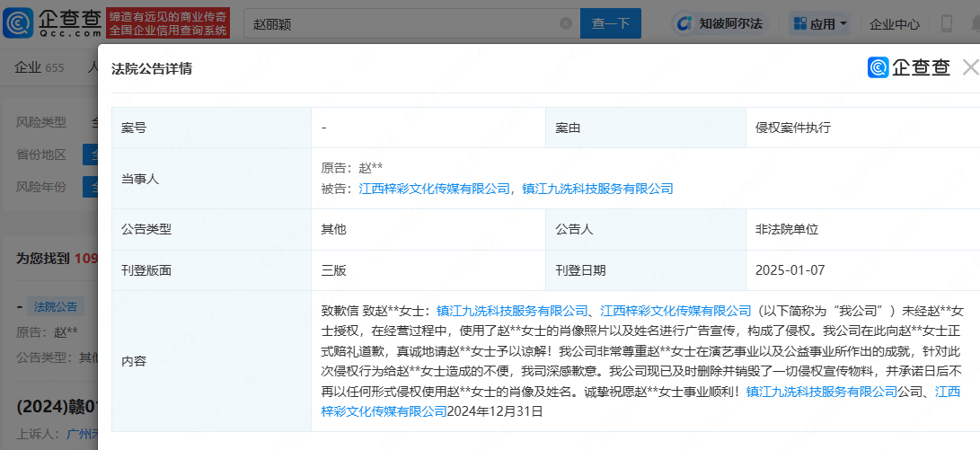Click the 查一下 search button
Image resolution: width=980 pixels, height=450 pixels.
(x=611, y=23)
